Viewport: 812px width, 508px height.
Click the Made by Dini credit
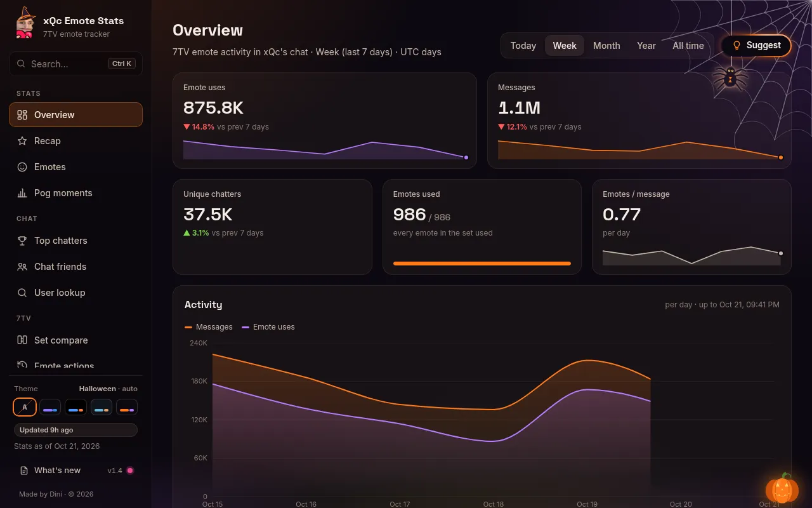click(56, 494)
